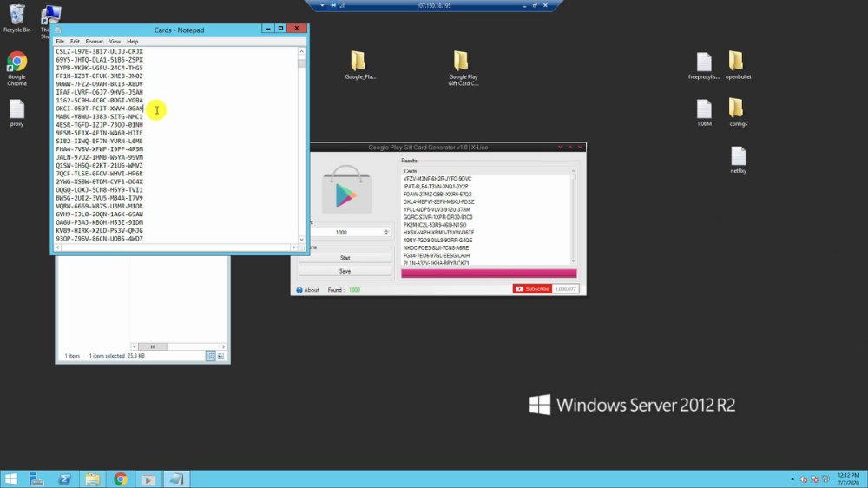This screenshot has width=868, height=488.
Task: Open the Recycle Bin desktop icon
Action: click(x=16, y=17)
